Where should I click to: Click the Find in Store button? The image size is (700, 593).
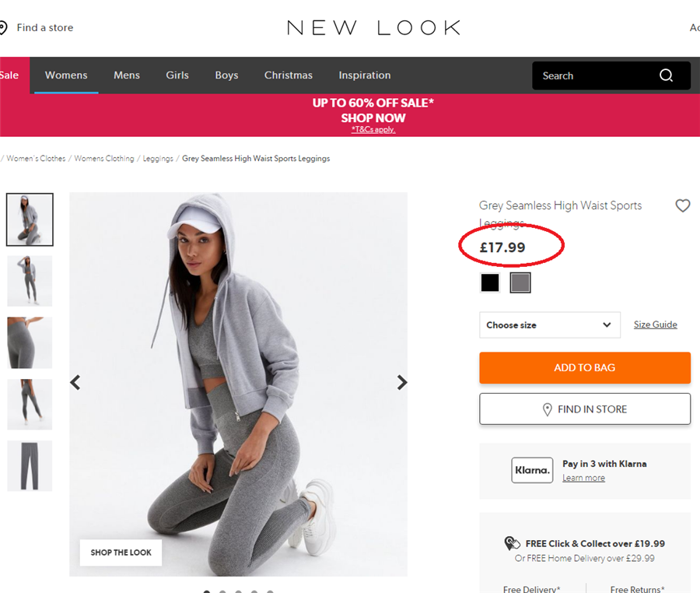(x=585, y=409)
